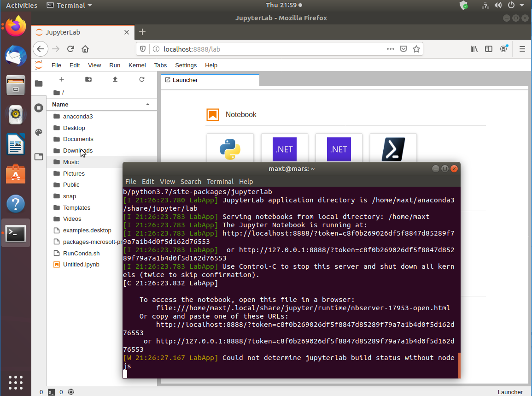Image resolution: width=532 pixels, height=396 pixels.
Task: Show site information icon in address bar
Action: (156, 49)
